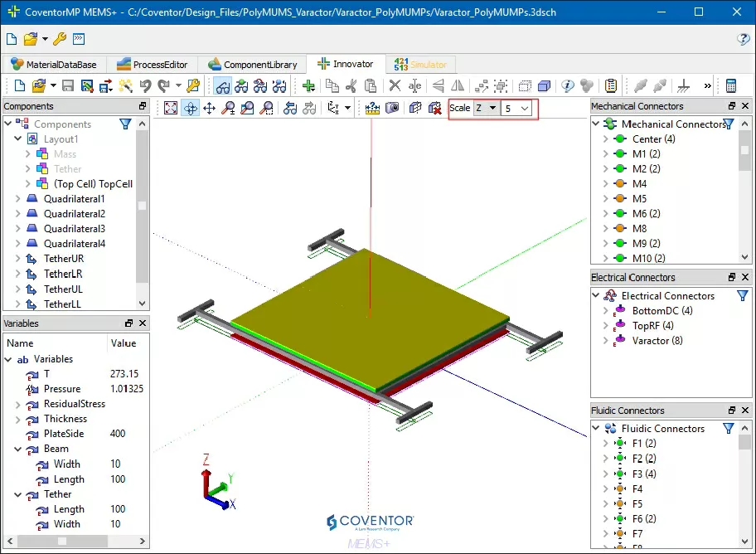Screen dimensions: 756x554
Task: Open the ruler measure tool
Action: pyautogui.click(x=372, y=108)
